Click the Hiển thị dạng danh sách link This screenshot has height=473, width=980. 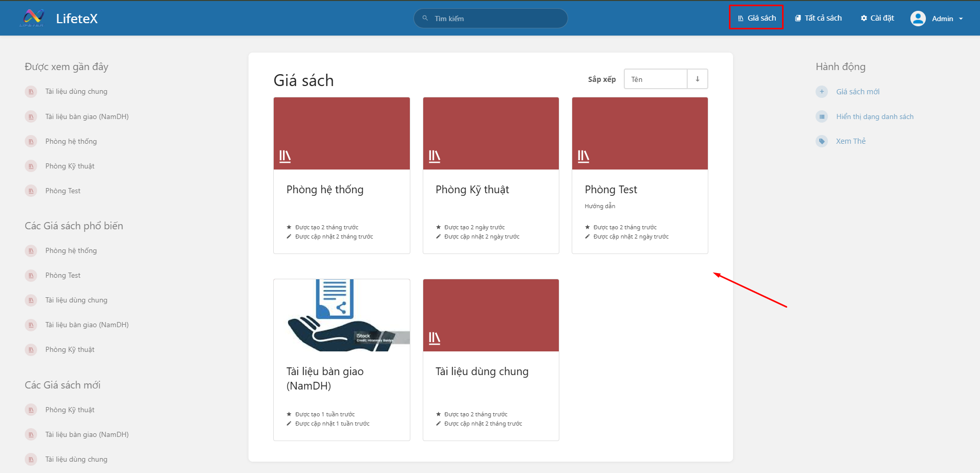pyautogui.click(x=874, y=116)
